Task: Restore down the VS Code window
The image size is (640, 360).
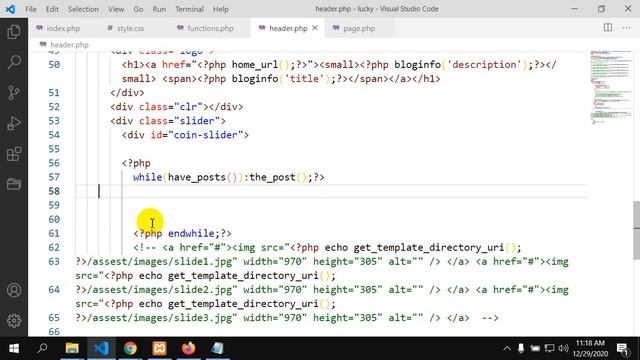Action: coord(601,9)
